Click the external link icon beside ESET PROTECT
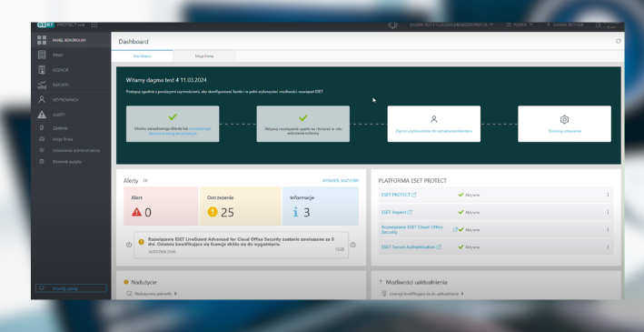Viewport: 644px width, 332px height. (x=414, y=195)
